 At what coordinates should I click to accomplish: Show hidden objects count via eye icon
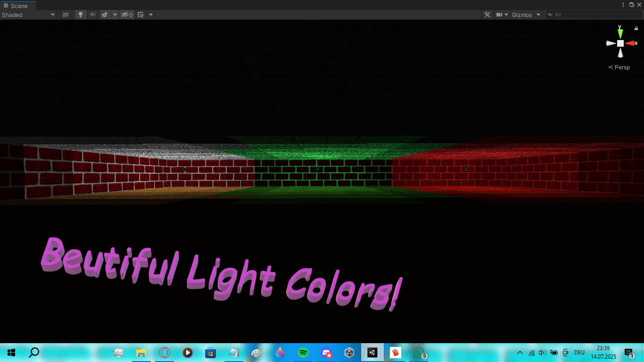coord(125,15)
